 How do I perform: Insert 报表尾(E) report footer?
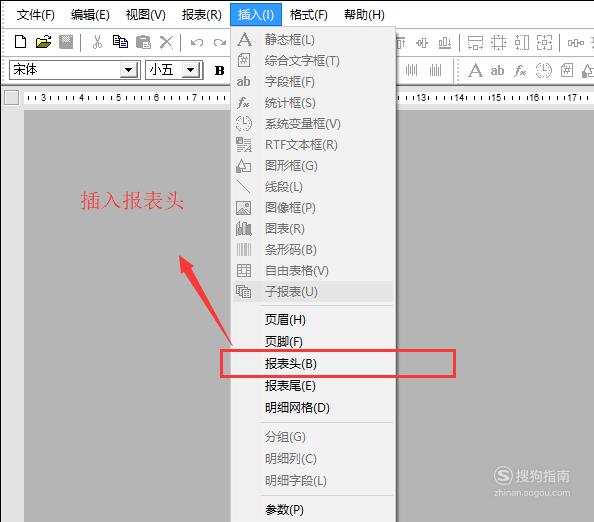pos(313,386)
